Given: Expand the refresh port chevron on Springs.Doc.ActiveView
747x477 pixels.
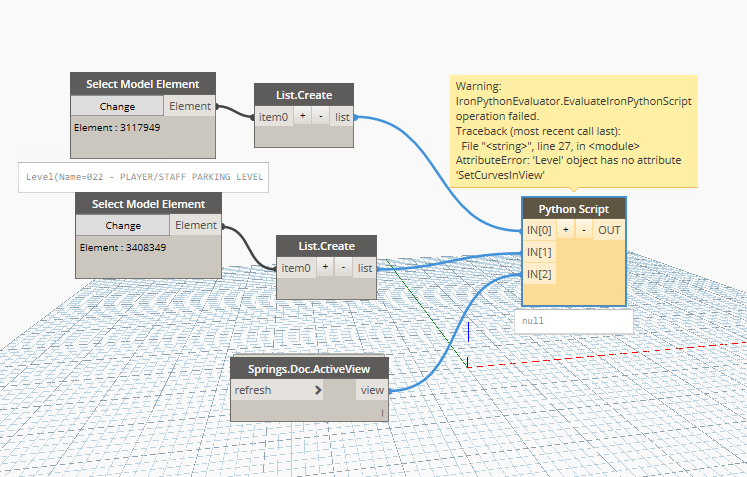Looking at the screenshot, I should 317,390.
